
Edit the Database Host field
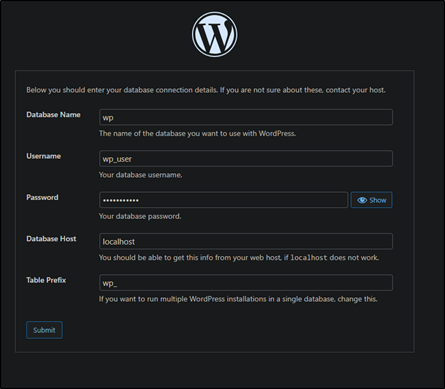click(246, 241)
